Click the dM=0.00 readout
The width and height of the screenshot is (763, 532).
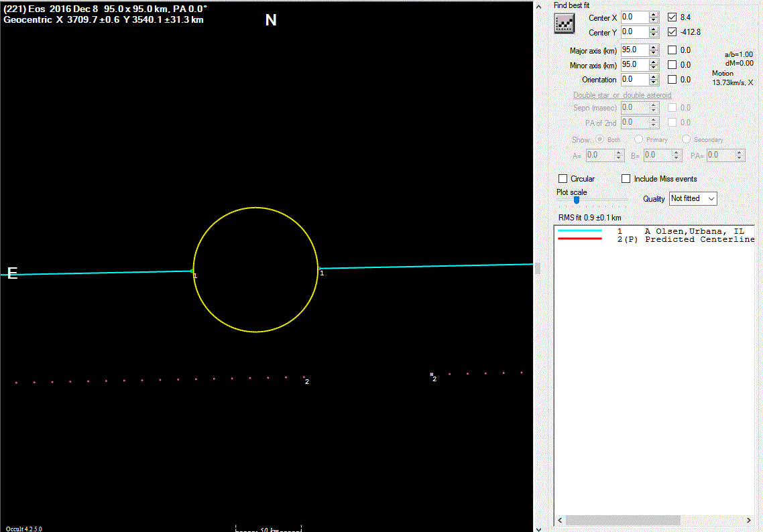[x=739, y=63]
